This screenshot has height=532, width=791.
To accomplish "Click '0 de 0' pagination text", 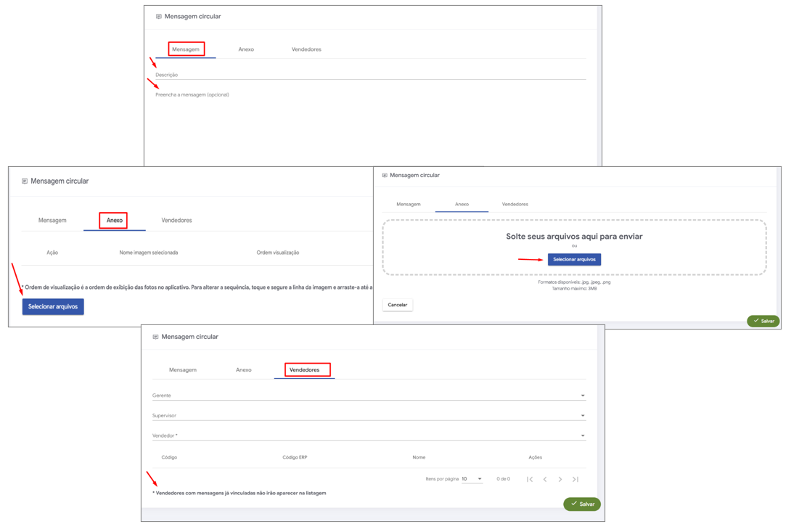I will click(503, 479).
